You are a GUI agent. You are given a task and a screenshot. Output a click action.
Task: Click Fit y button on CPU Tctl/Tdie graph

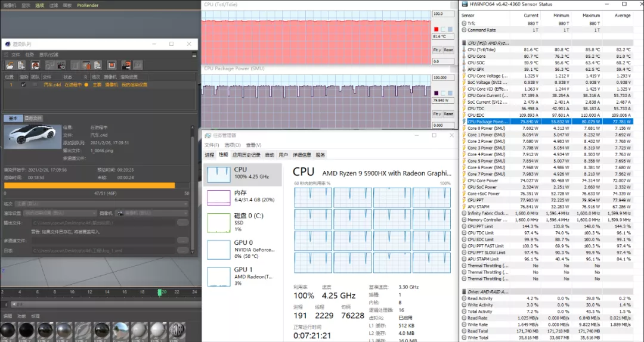click(437, 49)
